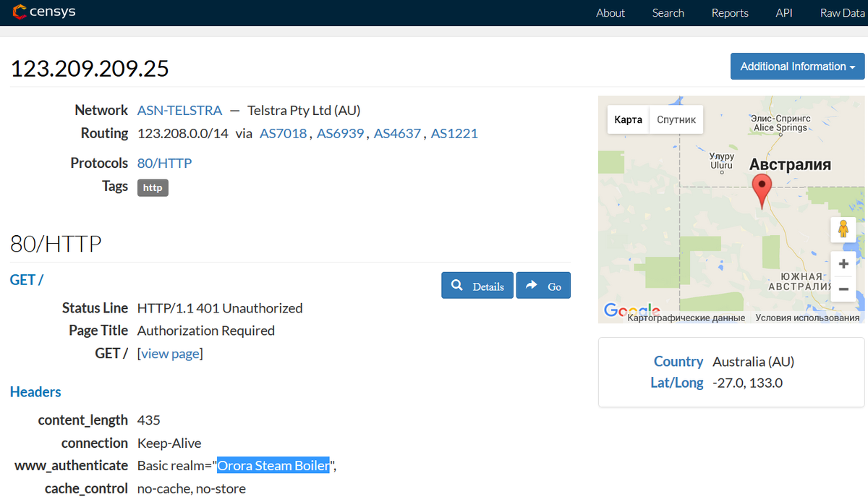Click the Telstra Pty Ltd (AU) text
The width and height of the screenshot is (868, 497).
click(x=304, y=111)
